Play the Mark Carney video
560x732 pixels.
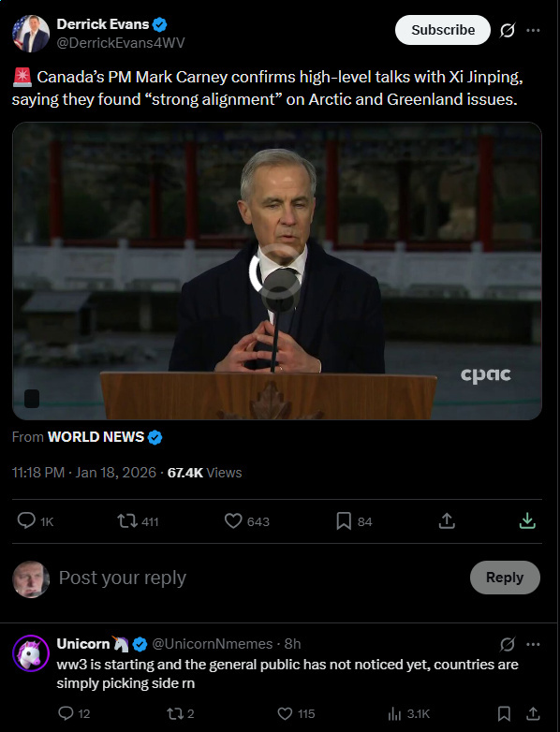pos(277,271)
